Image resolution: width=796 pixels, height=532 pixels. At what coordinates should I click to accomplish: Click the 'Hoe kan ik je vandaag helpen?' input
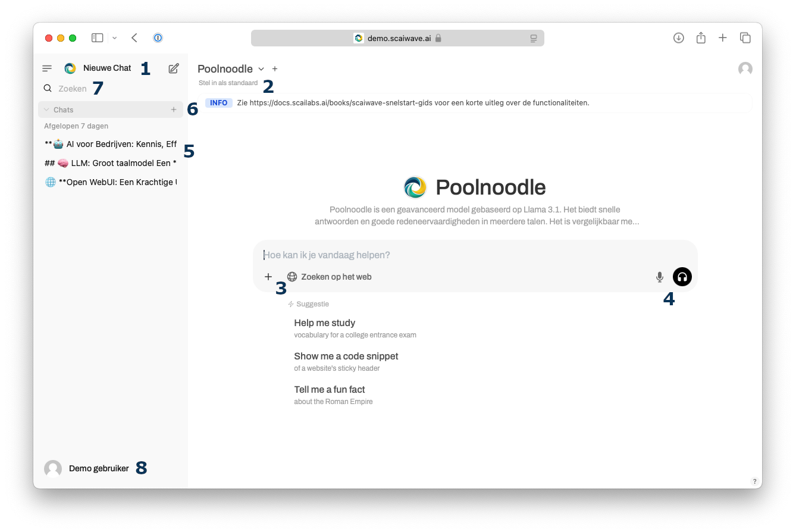pyautogui.click(x=475, y=255)
